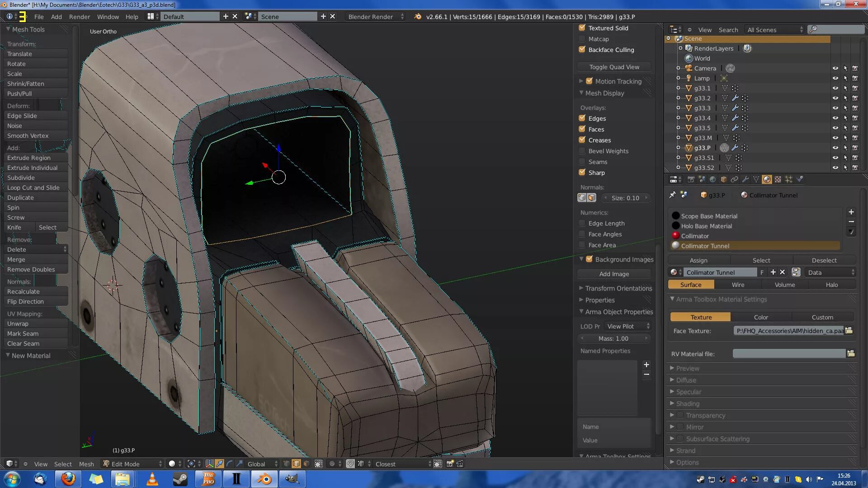This screenshot has height=488, width=868.
Task: Open the Render menu
Action: coord(79,17)
